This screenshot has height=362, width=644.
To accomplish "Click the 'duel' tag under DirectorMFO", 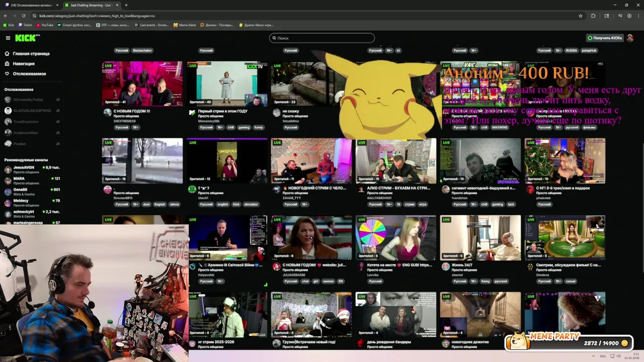I will point(146,204).
